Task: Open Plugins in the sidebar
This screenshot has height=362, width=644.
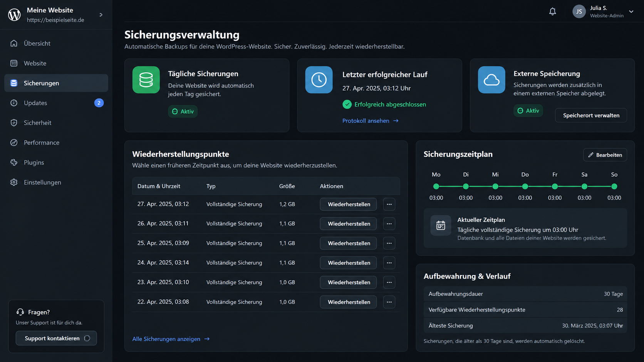Action: 56,162
